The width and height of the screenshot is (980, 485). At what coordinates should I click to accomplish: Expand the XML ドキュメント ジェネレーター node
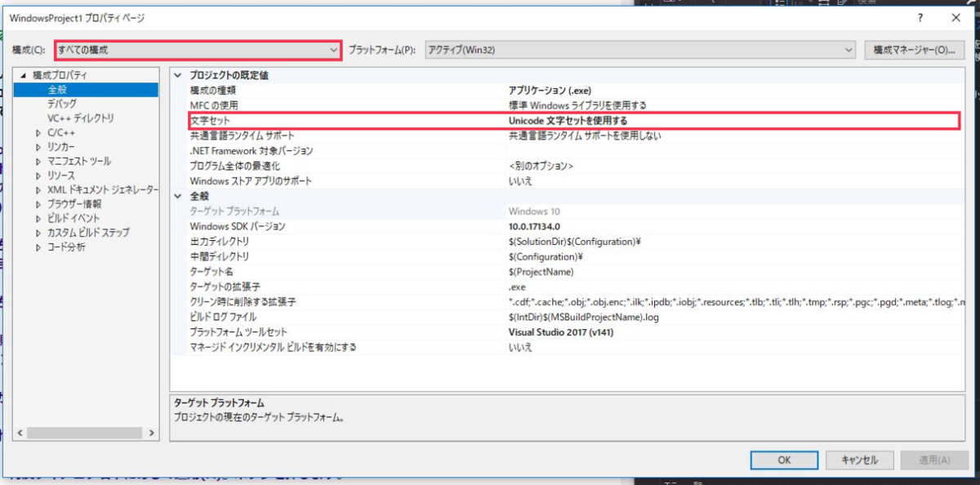pos(38,189)
